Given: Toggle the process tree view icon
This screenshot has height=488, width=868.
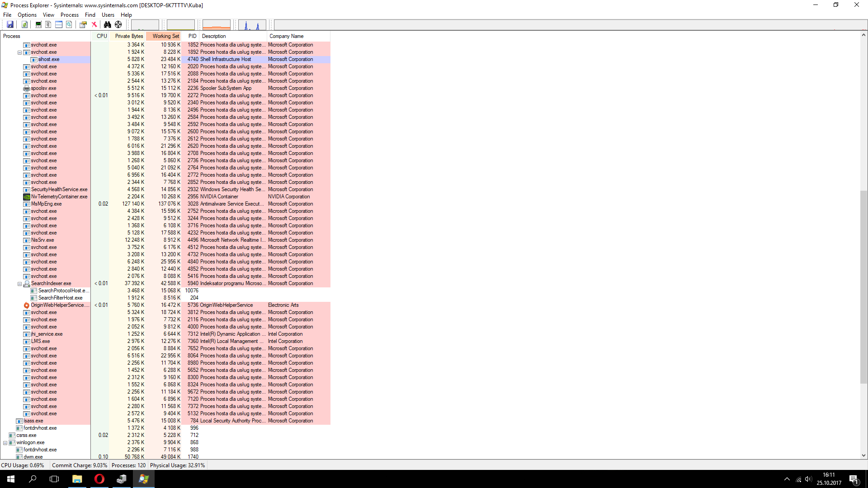Looking at the screenshot, I should pyautogui.click(x=48, y=24).
